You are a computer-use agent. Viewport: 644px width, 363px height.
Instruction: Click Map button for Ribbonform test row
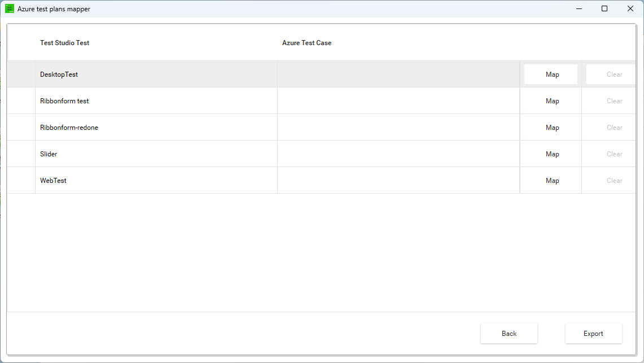click(551, 101)
